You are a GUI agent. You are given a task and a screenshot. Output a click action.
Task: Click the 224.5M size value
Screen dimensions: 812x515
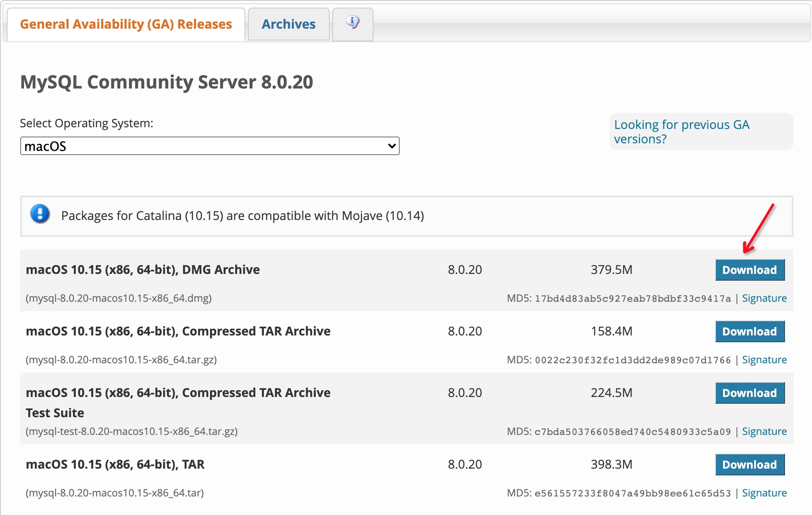point(611,393)
